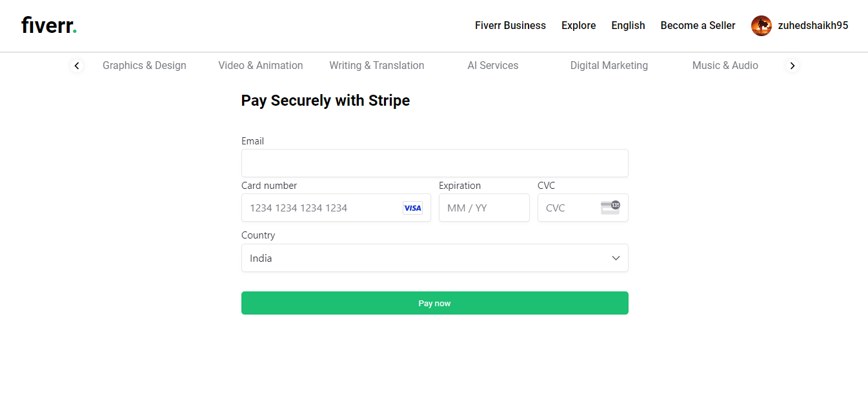The width and height of the screenshot is (868, 410).
Task: Click the right category arrow
Action: pyautogui.click(x=792, y=65)
